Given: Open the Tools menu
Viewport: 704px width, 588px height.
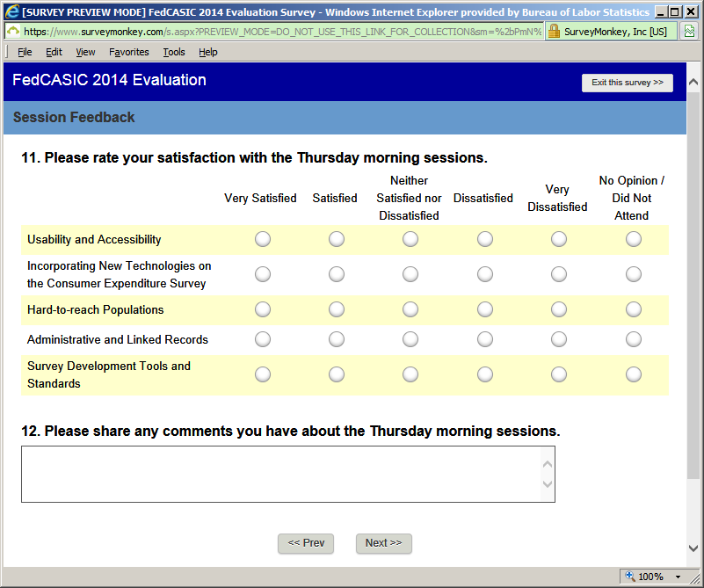Looking at the screenshot, I should click(174, 52).
